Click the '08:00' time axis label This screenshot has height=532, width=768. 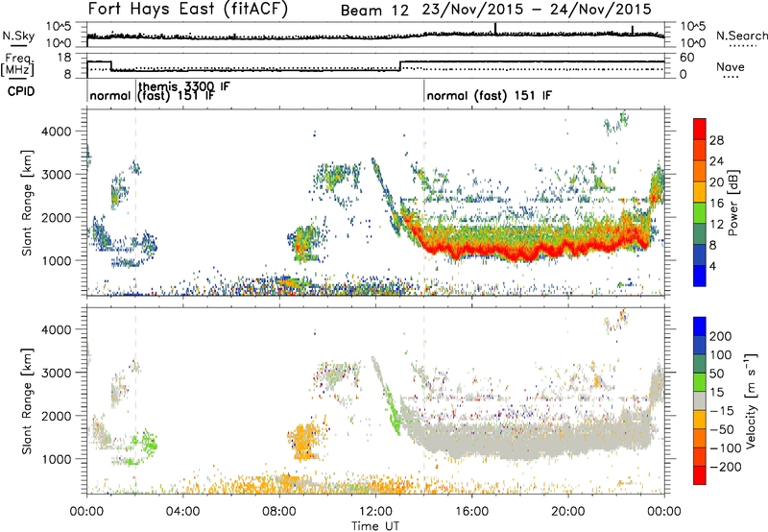pos(279,512)
